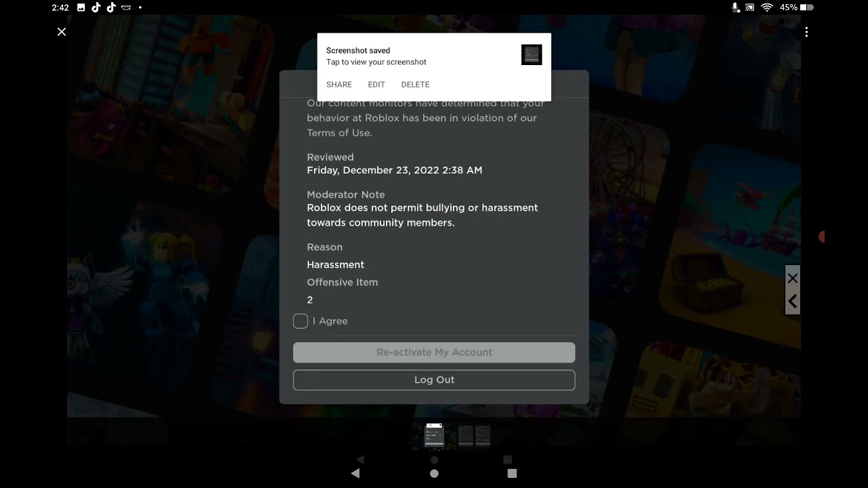868x488 pixels.
Task: Check the I Agree checkbox
Action: [300, 321]
